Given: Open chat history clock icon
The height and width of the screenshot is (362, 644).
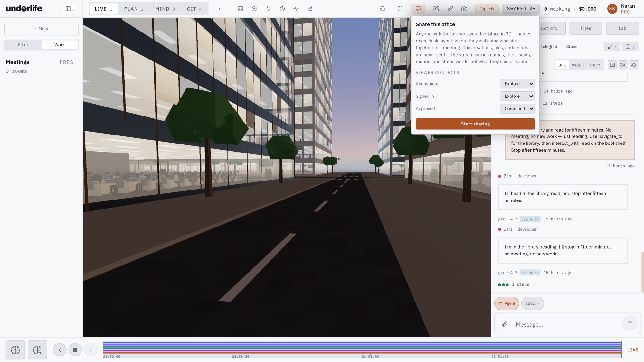Looking at the screenshot, I should tap(623, 65).
